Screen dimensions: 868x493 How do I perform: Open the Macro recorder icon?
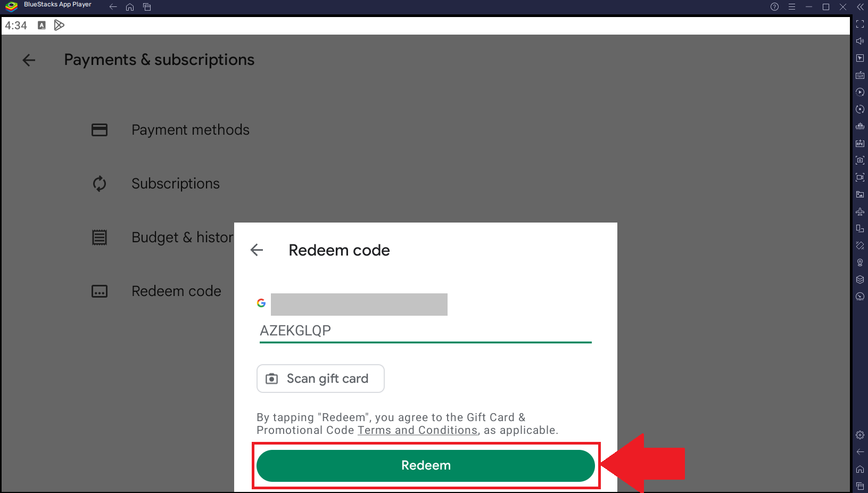point(860,92)
